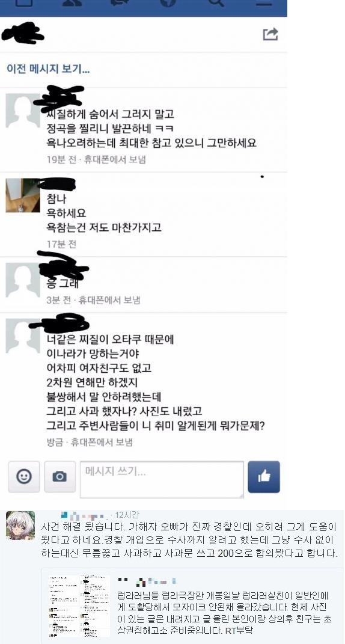Open default avatar beside 찌질하게 숨어서 message
345x644 pixels.
23,111
